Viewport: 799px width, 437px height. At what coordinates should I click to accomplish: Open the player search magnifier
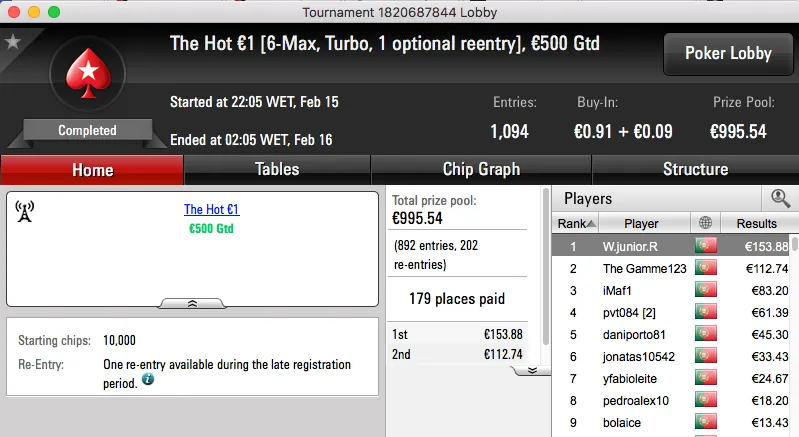(x=780, y=198)
